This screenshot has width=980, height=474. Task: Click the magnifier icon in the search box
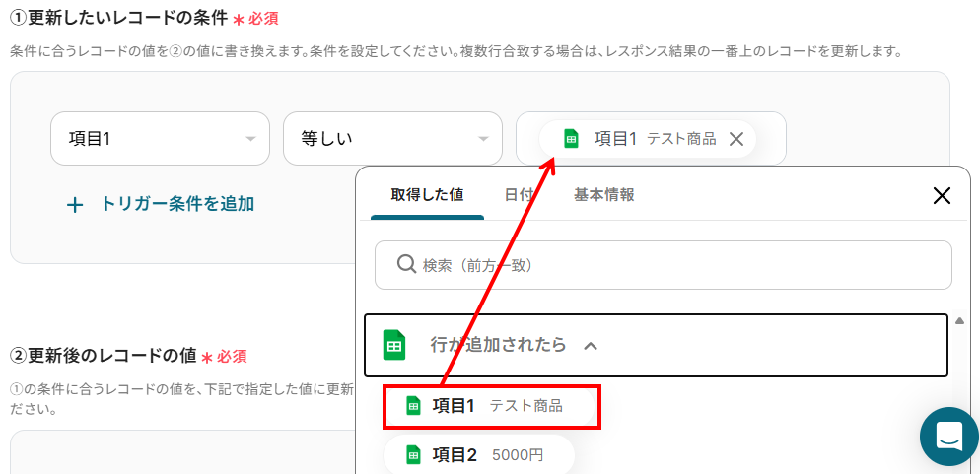tap(407, 265)
